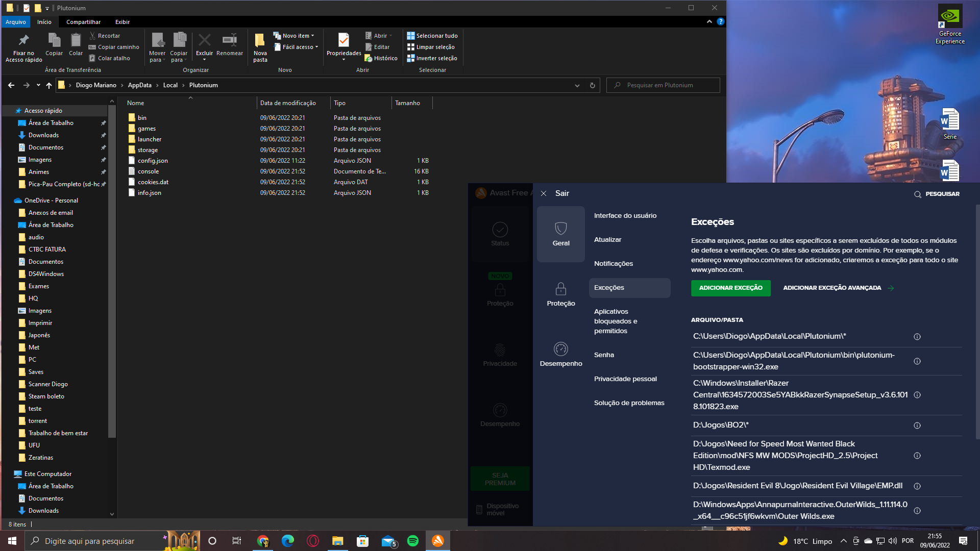980x551 pixels.
Task: Select Este Computador in navigation pane
Action: point(48,474)
